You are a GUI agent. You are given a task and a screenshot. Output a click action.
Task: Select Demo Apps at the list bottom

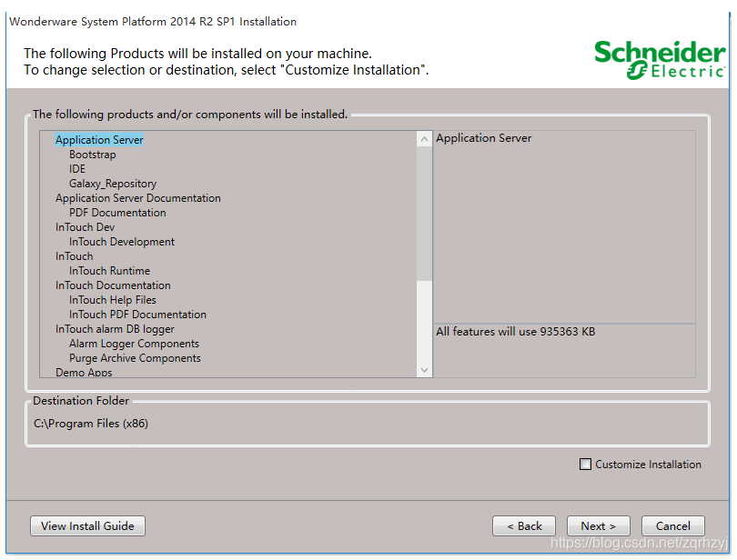coord(84,372)
